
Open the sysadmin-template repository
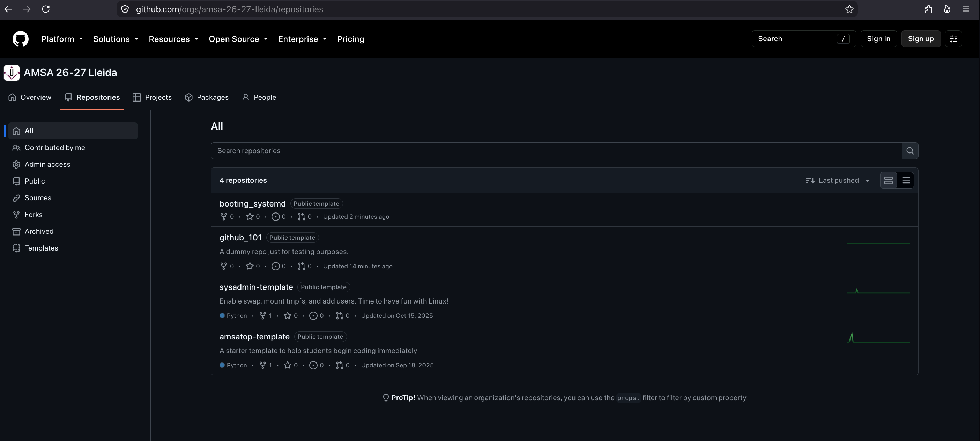tap(256, 287)
